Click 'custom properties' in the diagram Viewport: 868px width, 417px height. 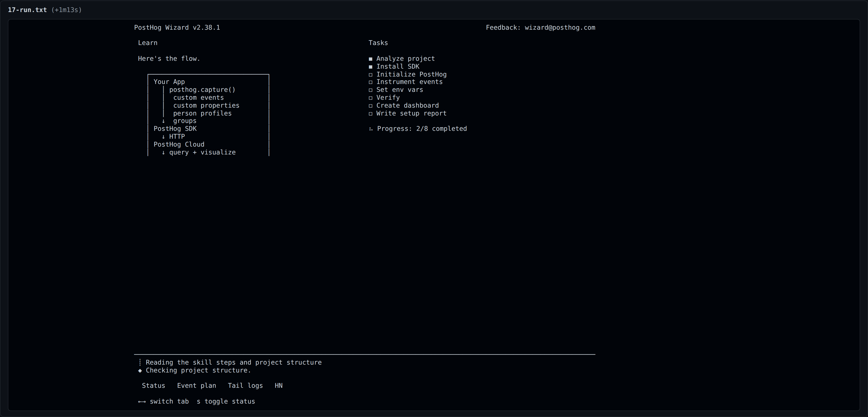(x=206, y=106)
